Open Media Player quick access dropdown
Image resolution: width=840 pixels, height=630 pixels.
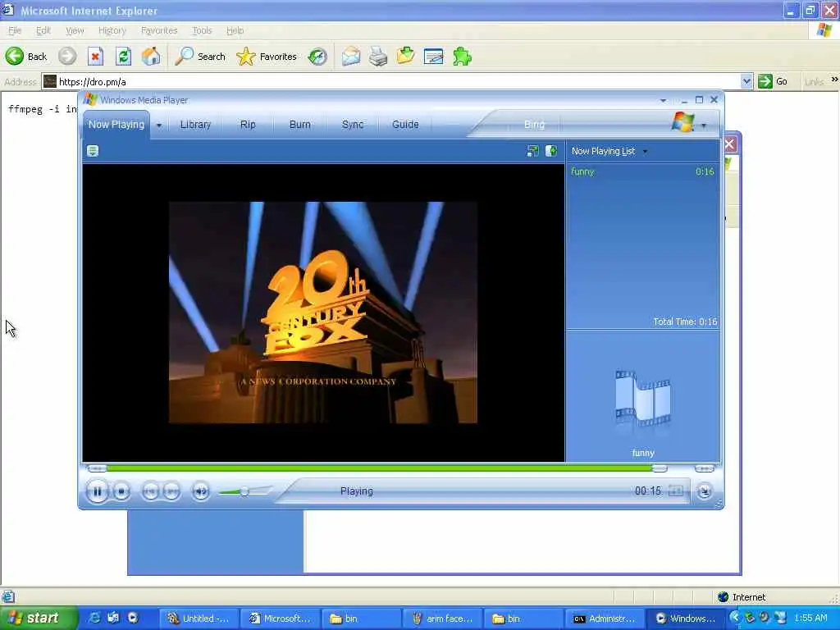(663, 100)
